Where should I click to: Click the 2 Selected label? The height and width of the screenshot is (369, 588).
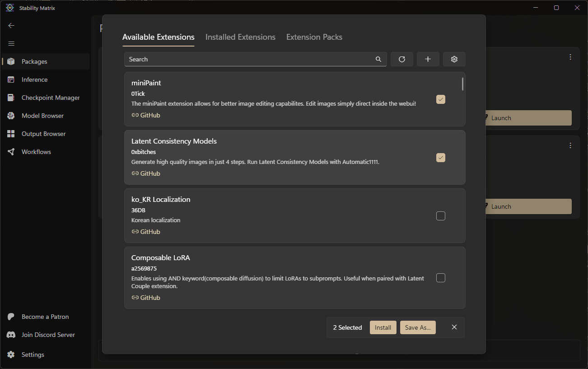[x=348, y=327]
